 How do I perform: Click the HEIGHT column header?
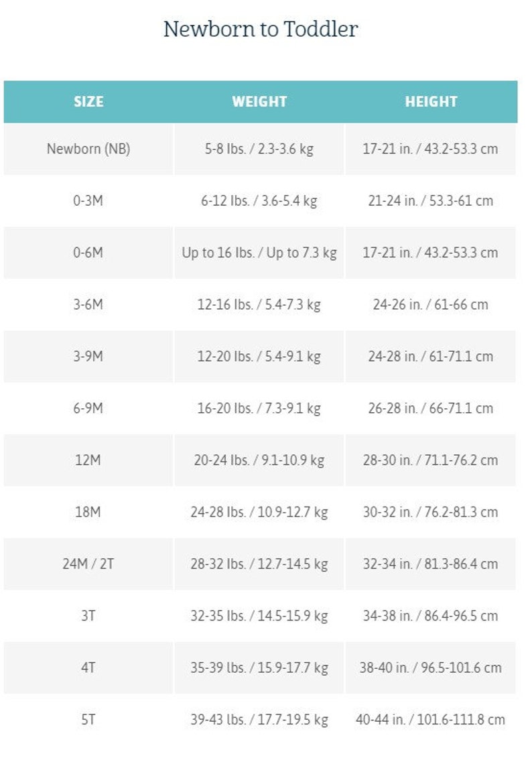pyautogui.click(x=431, y=102)
